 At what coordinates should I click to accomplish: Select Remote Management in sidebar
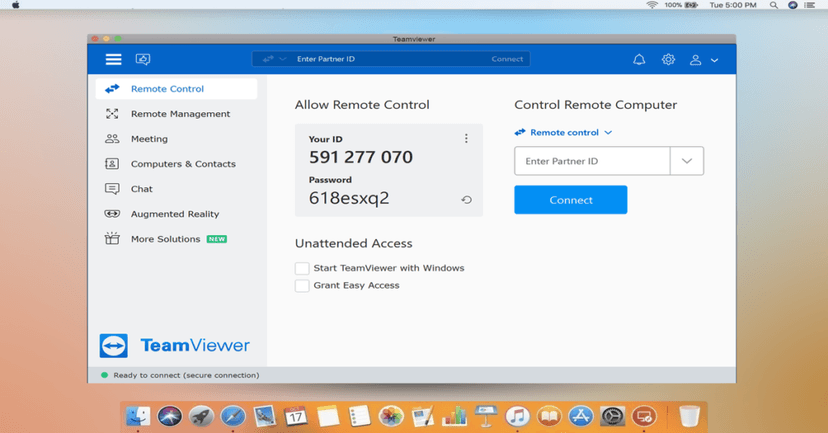click(180, 114)
